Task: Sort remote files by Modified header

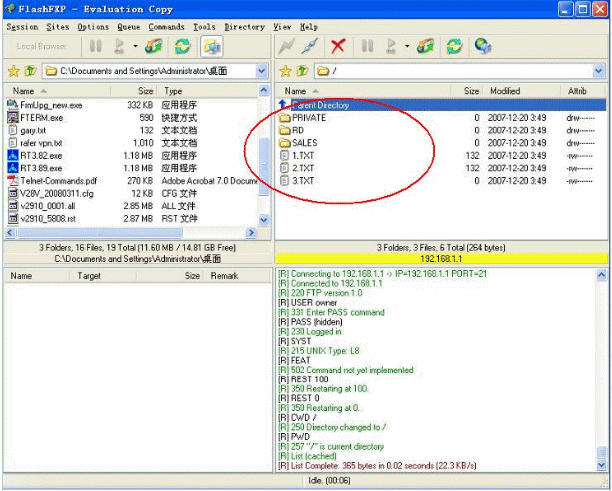Action: point(522,91)
